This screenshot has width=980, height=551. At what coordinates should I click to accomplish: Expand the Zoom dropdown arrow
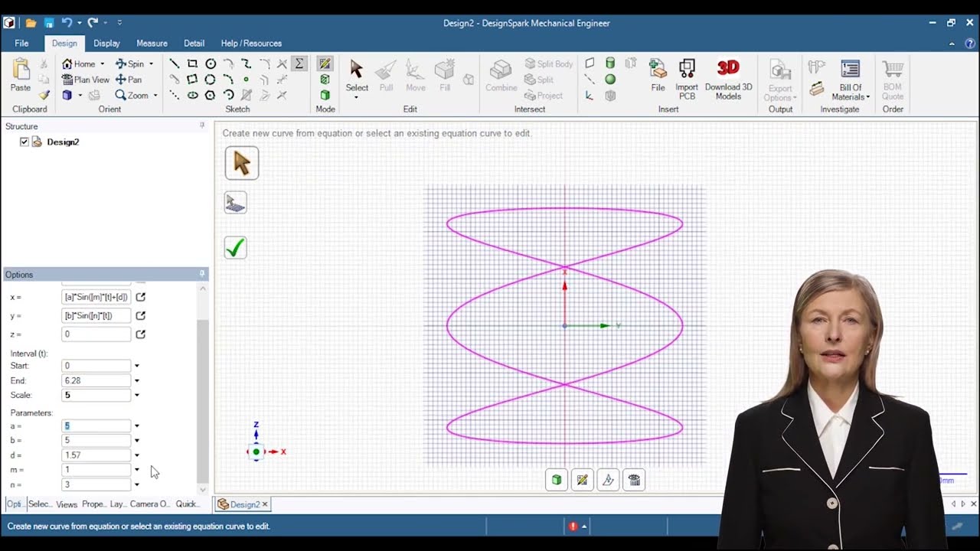tap(155, 96)
